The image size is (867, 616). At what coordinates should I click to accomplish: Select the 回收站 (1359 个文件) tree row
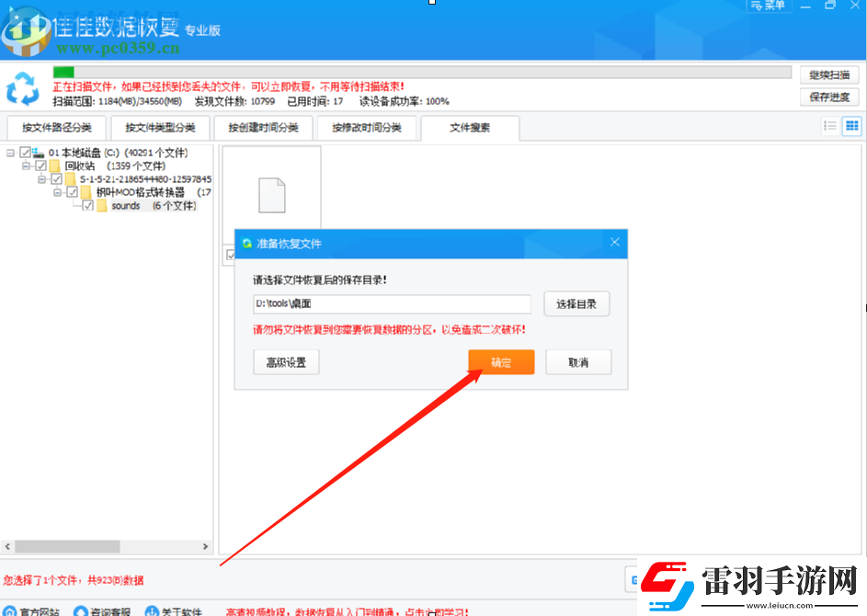point(114,165)
